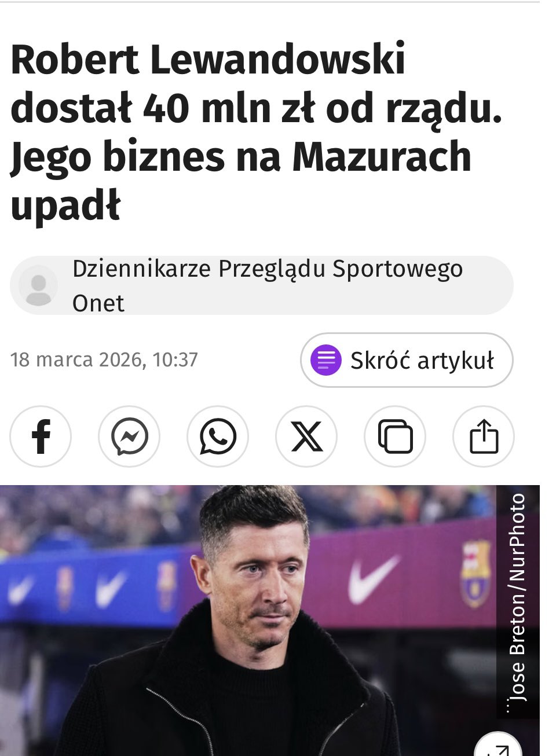Tap the purple summary icon beside Skróć artykuł
This screenshot has height=756, width=556.
point(326,360)
